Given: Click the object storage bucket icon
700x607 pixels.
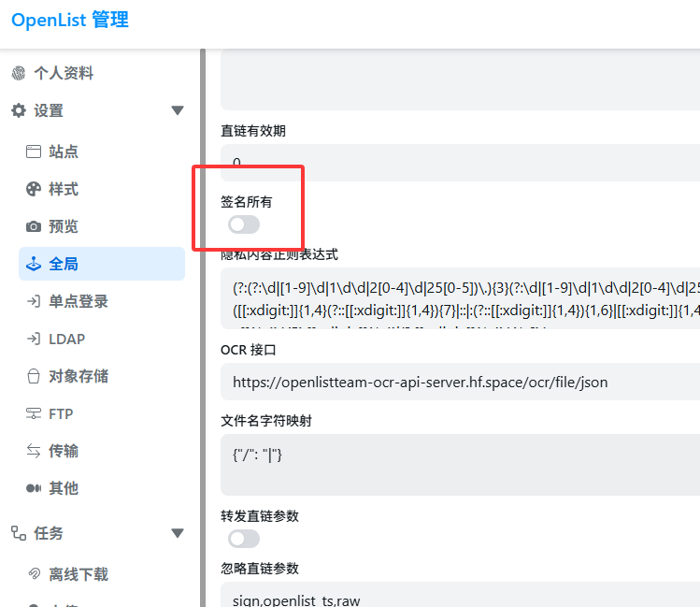Looking at the screenshot, I should 34,376.
